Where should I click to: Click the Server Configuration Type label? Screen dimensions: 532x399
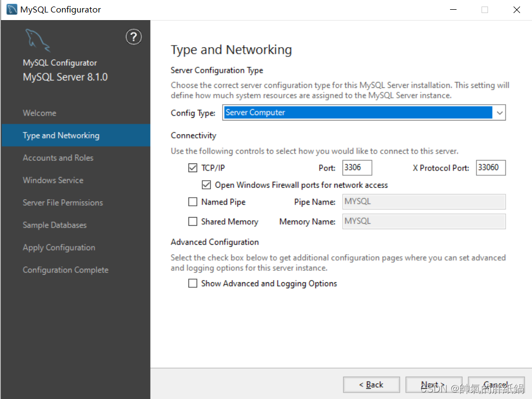click(x=217, y=70)
